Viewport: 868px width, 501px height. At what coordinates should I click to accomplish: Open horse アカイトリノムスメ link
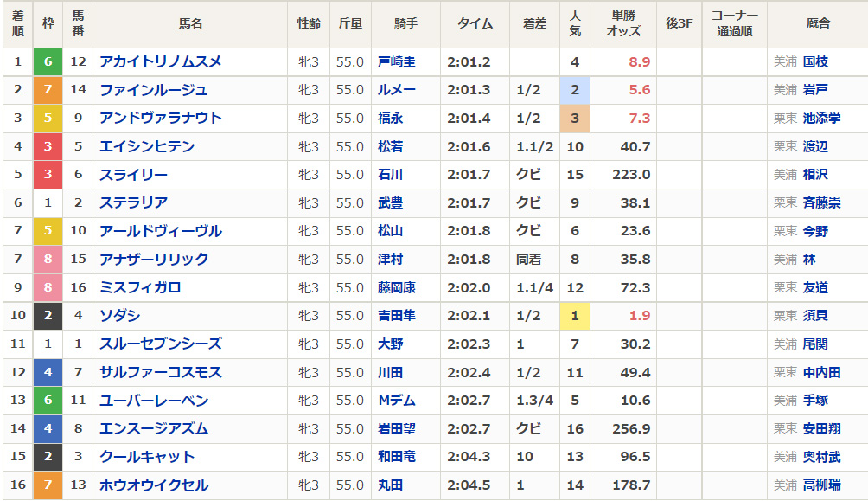click(161, 61)
